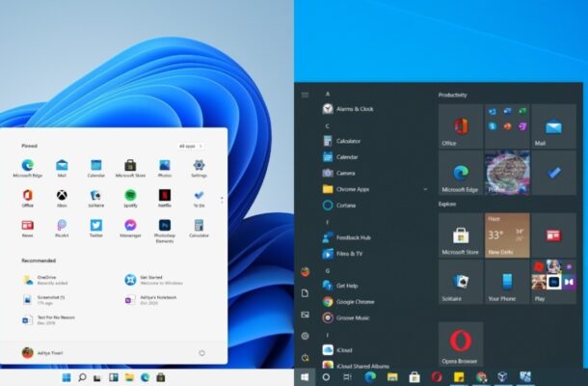Open the Solitaire live tile
Screen dimensions: 588x386
point(461,282)
